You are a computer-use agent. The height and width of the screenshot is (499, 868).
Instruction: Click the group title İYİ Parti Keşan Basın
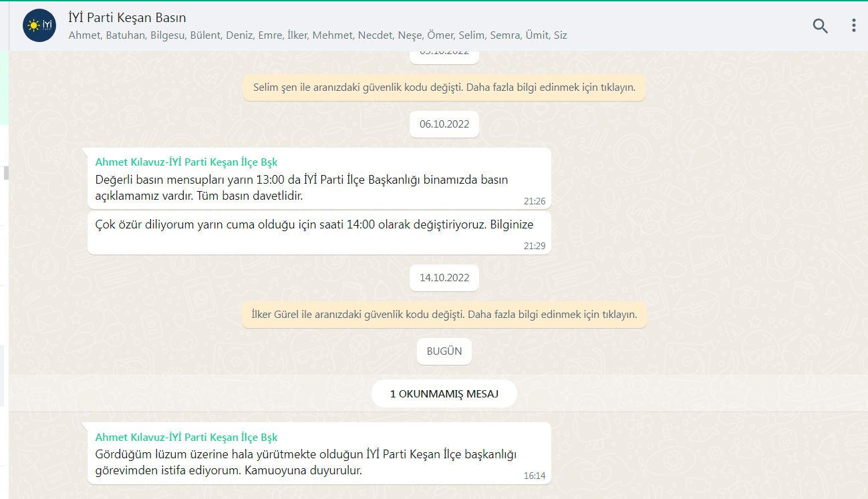[x=127, y=18]
